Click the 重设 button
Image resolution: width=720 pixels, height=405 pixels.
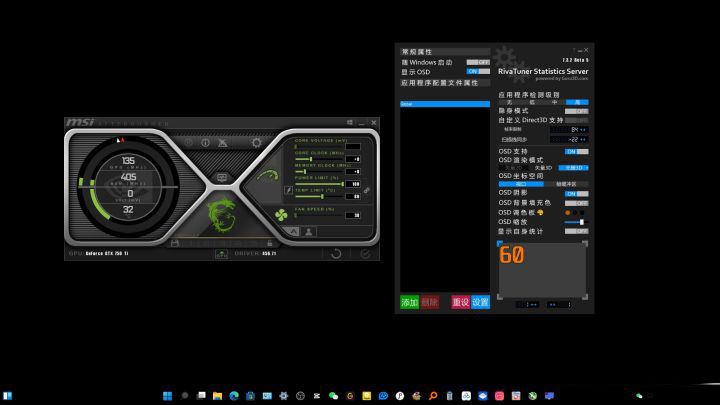point(460,301)
